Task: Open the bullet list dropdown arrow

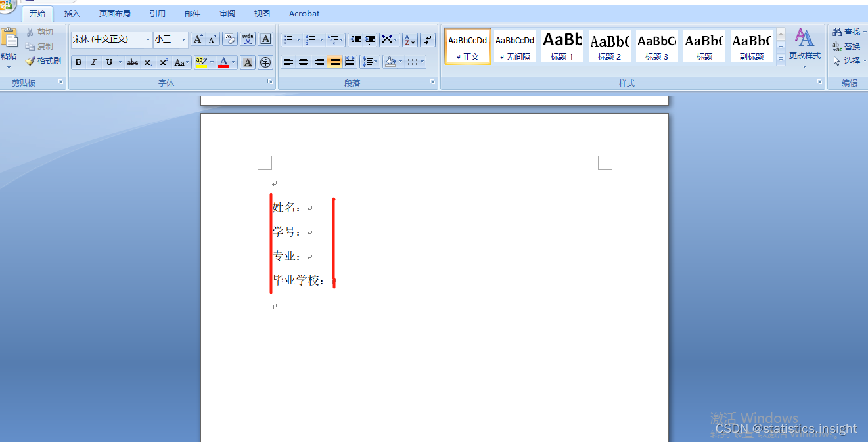Action: coord(298,40)
